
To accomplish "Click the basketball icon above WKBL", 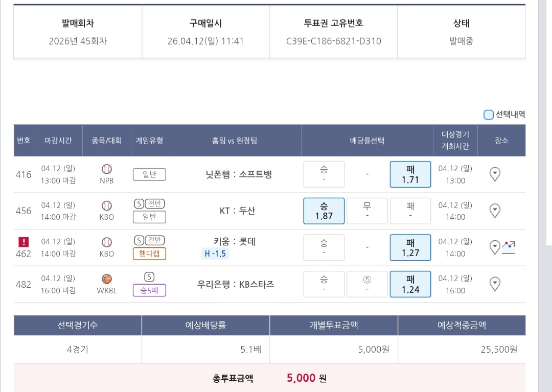I will point(107,279).
